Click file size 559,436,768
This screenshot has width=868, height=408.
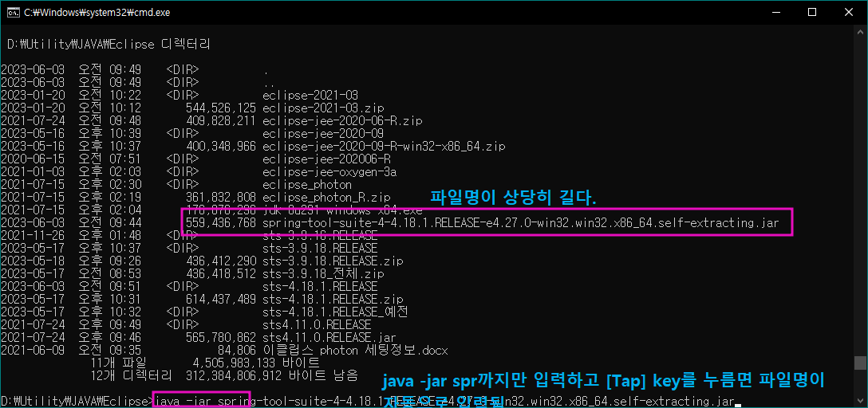coord(222,223)
